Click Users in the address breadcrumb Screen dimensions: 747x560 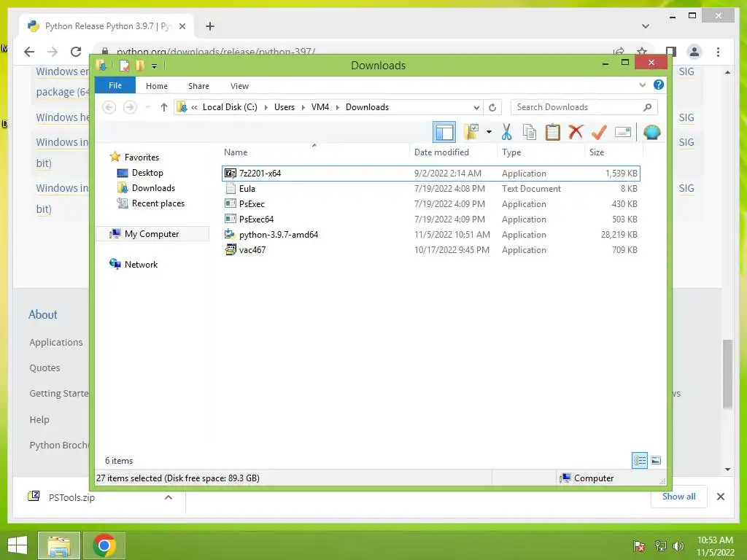(x=285, y=107)
